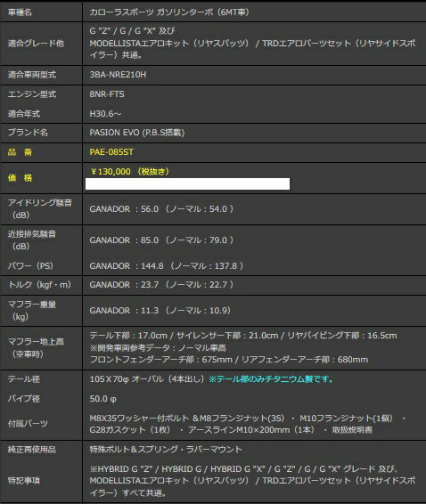Select the G "Z" / G / G "X" 及び grade line
This screenshot has width=426, height=504.
point(132,31)
